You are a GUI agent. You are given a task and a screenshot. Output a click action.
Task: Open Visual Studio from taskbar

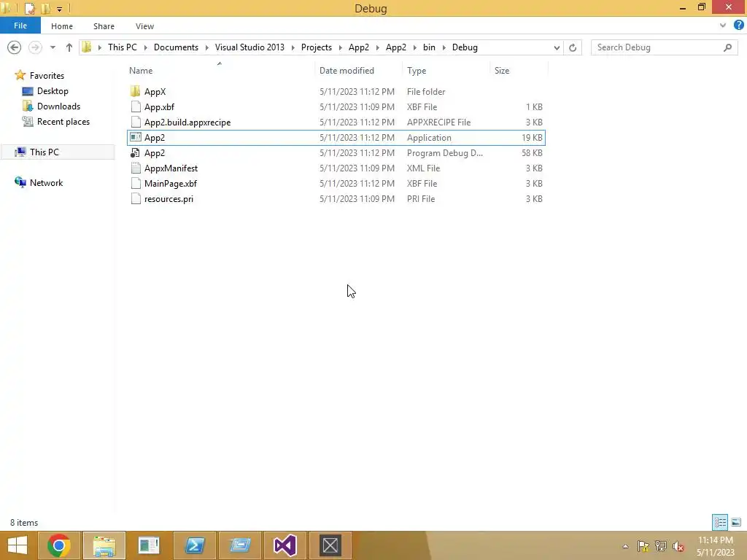pyautogui.click(x=285, y=545)
